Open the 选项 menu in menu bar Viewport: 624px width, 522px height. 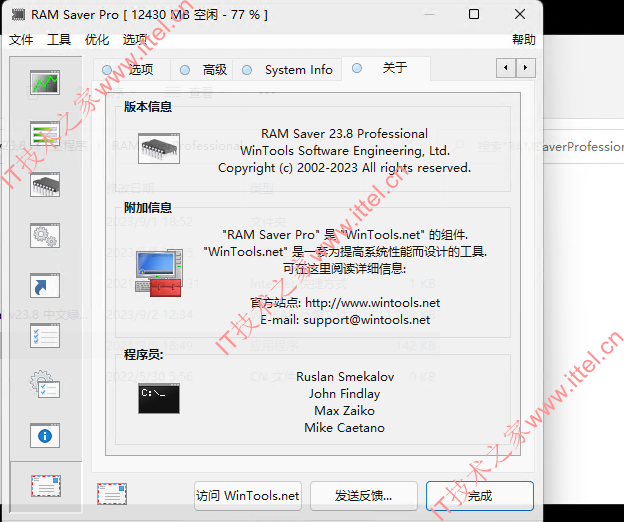135,39
